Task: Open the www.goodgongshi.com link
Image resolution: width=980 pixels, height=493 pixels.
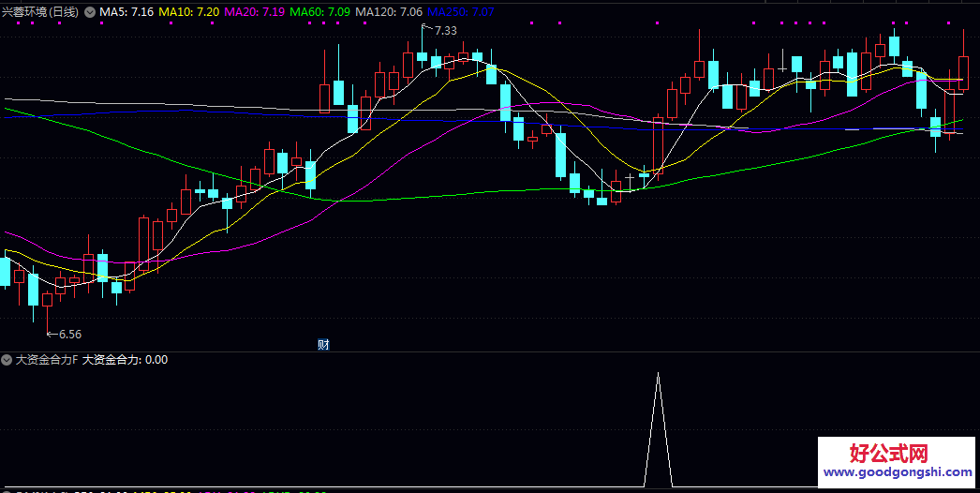Action: point(898,474)
